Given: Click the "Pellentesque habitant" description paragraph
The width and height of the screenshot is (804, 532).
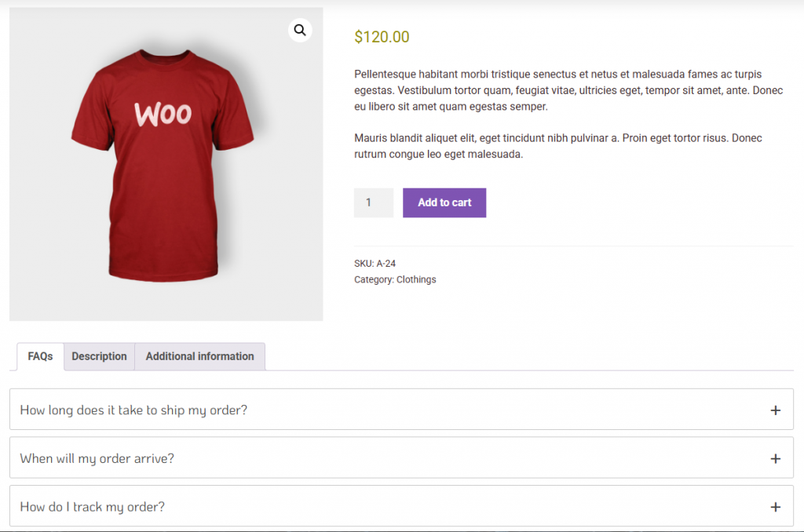Looking at the screenshot, I should (x=568, y=90).
